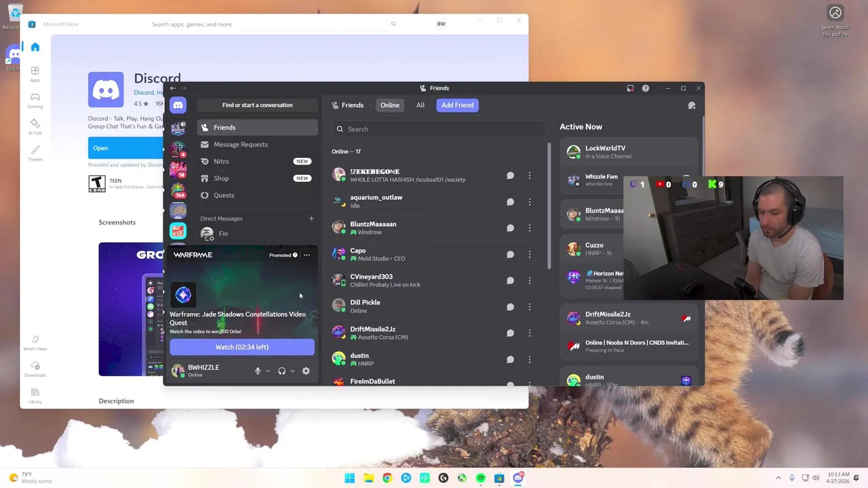Open the Nitro page
The height and width of the screenshot is (488, 868).
pos(258,161)
